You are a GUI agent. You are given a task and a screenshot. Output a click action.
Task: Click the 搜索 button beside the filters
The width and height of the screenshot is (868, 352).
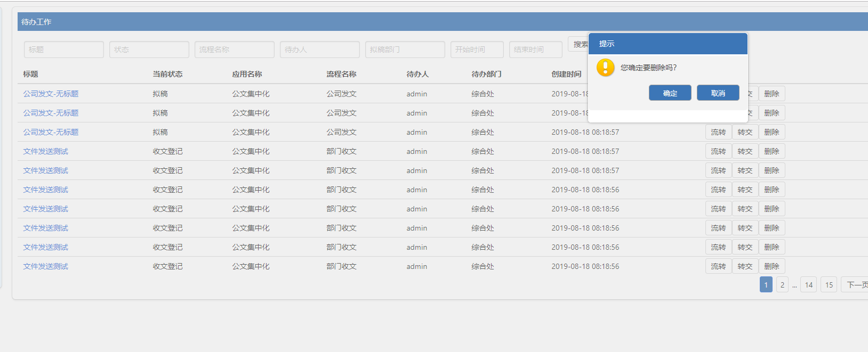pyautogui.click(x=578, y=44)
